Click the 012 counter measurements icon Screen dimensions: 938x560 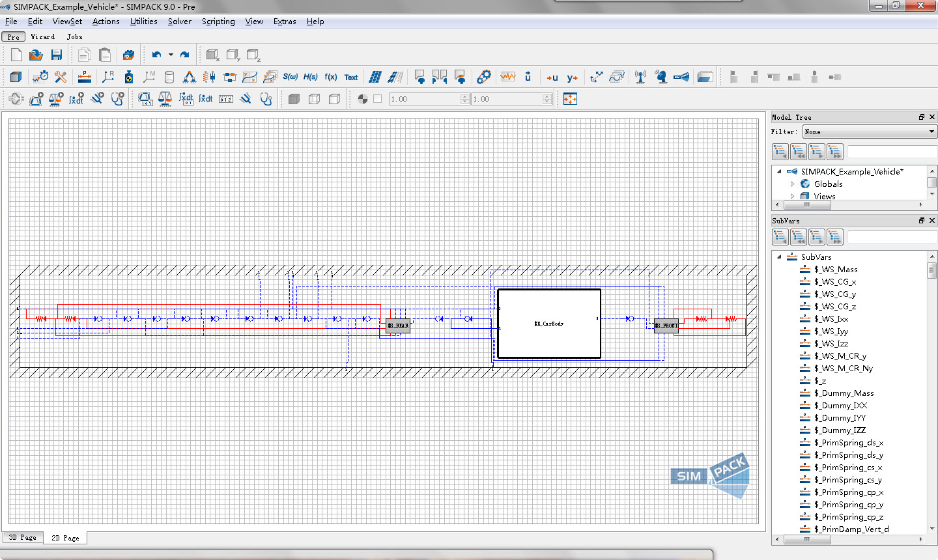226,99
